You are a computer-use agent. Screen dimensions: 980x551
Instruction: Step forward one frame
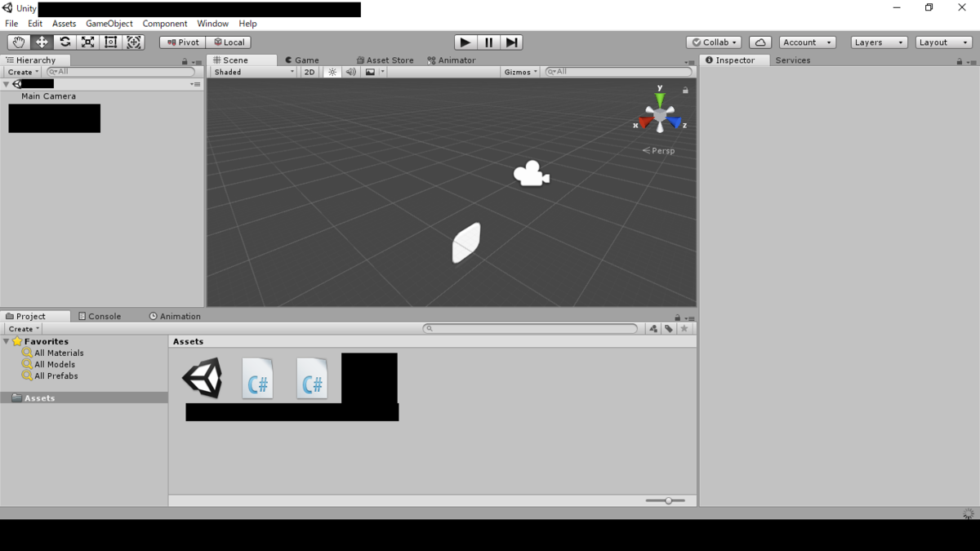point(511,42)
